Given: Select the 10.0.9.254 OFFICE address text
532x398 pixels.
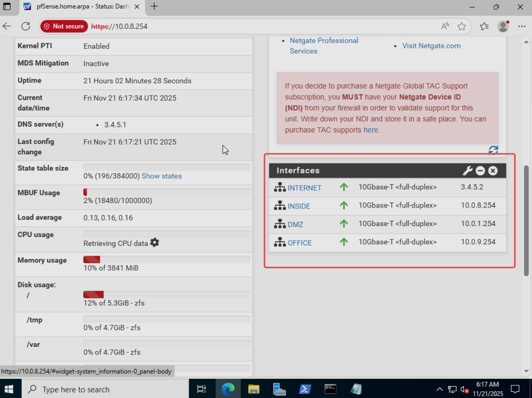Looking at the screenshot, I should [x=478, y=242].
